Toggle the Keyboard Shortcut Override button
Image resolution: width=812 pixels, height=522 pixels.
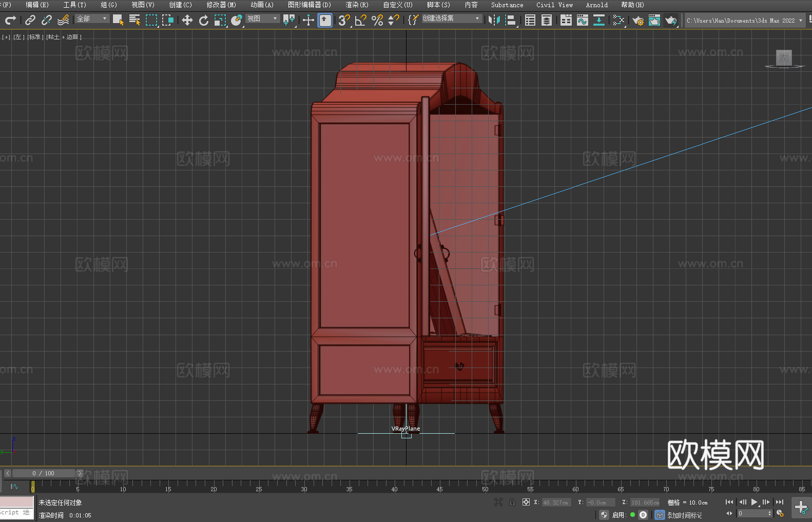(325, 20)
